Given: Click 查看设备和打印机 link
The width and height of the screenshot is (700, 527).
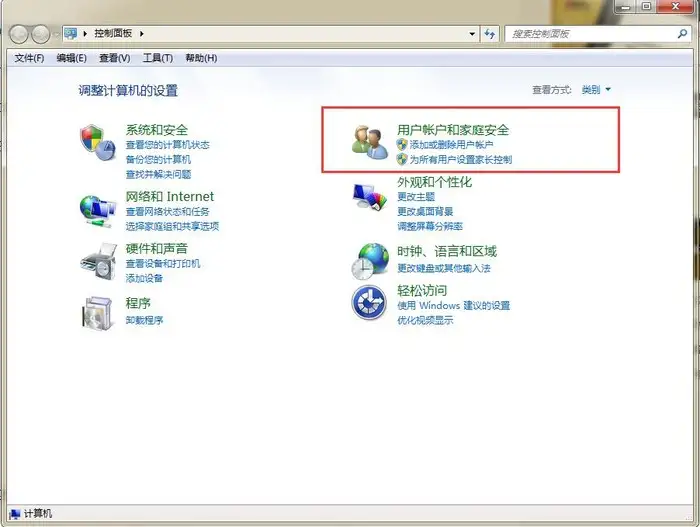Looking at the screenshot, I should [163, 264].
